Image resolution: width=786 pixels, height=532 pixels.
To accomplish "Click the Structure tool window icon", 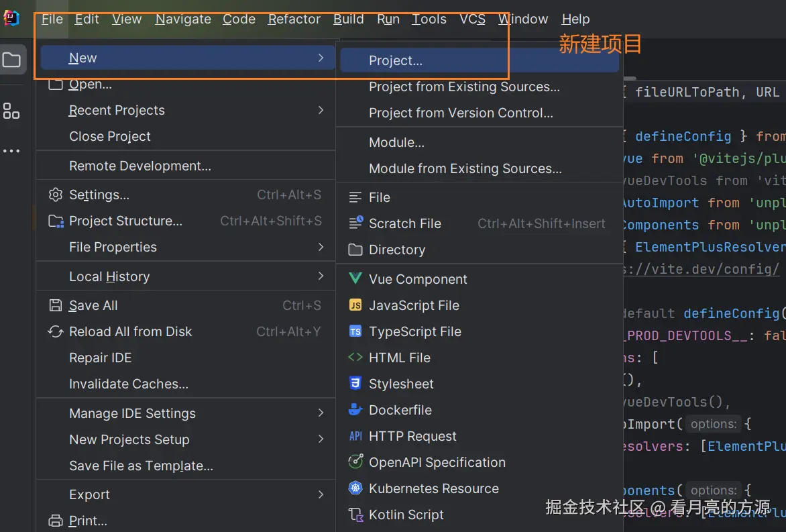I will pyautogui.click(x=11, y=111).
